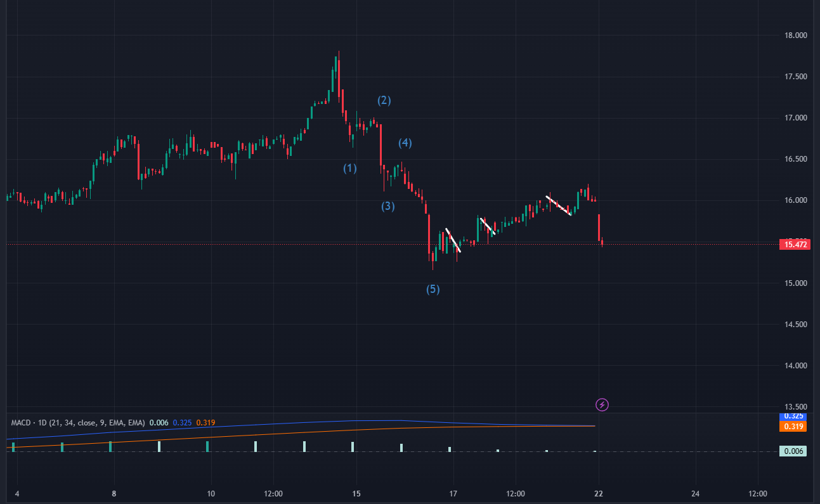820x504 pixels.
Task: Select the rightmost white trend line drawing
Action: (557, 205)
